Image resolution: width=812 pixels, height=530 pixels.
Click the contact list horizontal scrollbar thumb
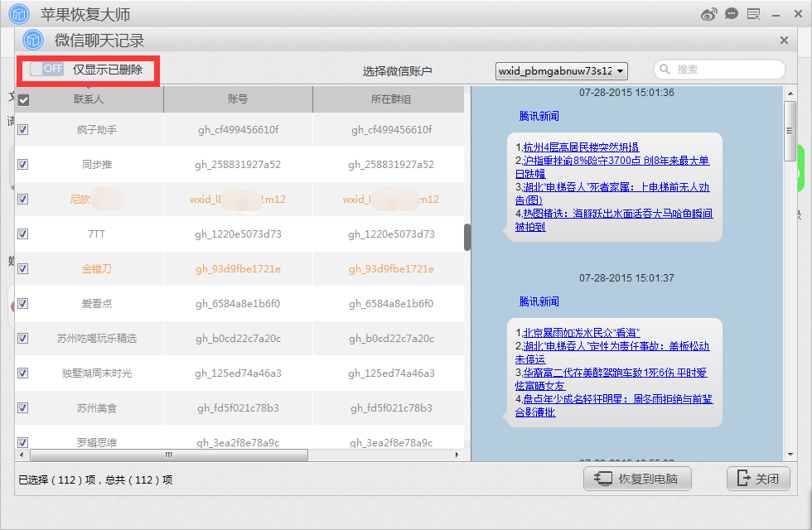169,455
